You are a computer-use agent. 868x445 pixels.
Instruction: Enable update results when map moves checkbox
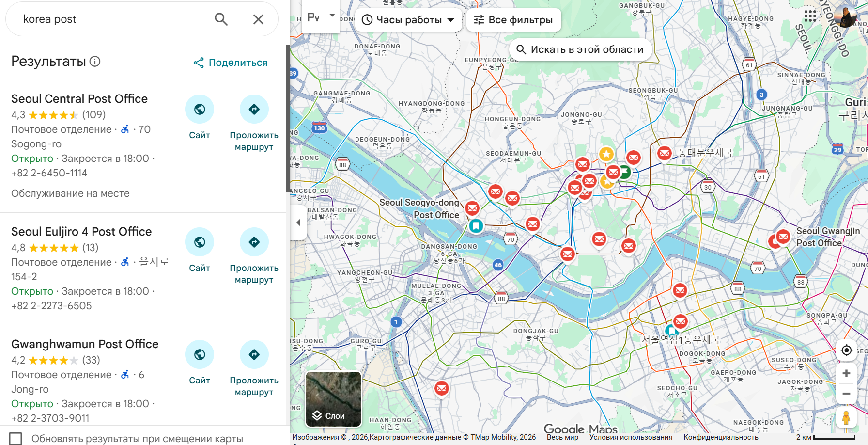pyautogui.click(x=16, y=438)
